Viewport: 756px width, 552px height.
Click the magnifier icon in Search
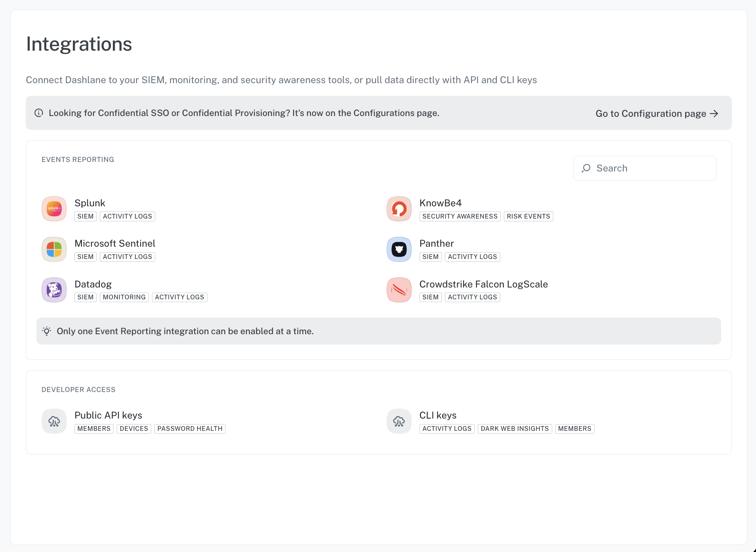pos(586,168)
